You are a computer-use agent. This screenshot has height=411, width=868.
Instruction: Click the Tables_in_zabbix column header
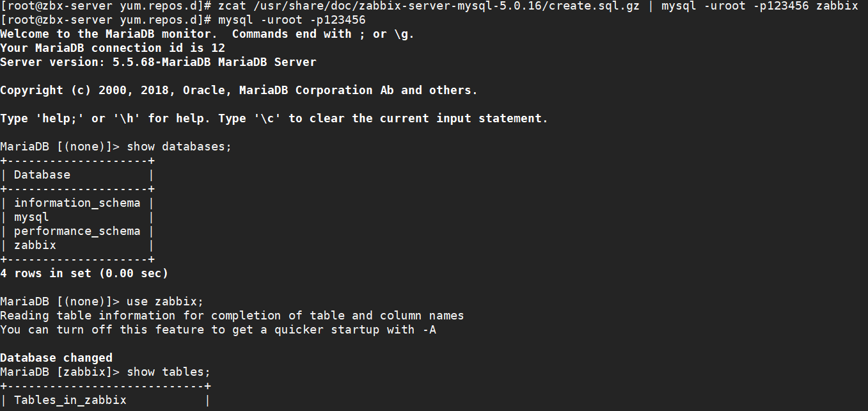[x=70, y=400]
